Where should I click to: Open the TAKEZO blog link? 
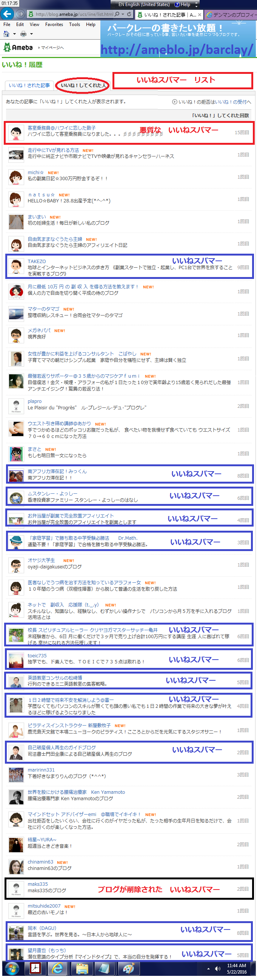click(37, 261)
